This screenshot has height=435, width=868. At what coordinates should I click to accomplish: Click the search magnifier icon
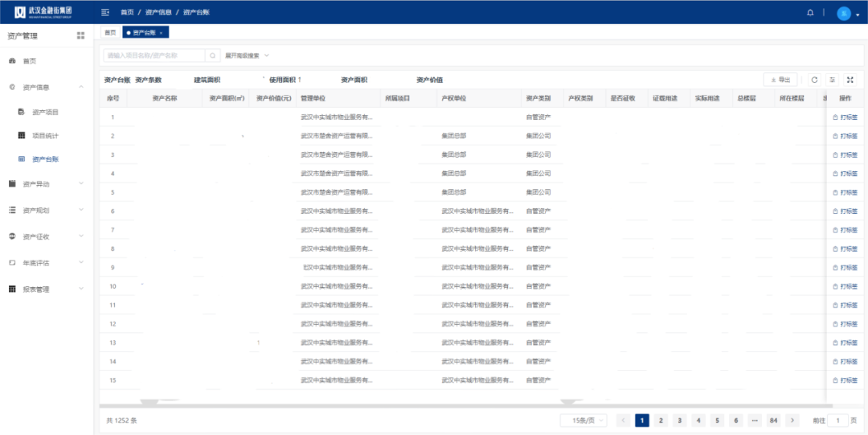click(212, 55)
